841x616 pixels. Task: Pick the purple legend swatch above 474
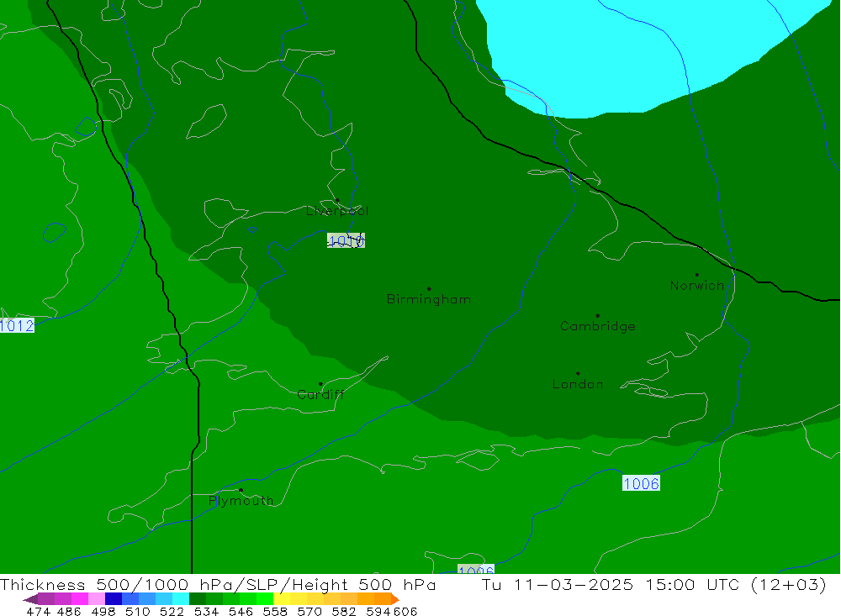[x=46, y=599]
